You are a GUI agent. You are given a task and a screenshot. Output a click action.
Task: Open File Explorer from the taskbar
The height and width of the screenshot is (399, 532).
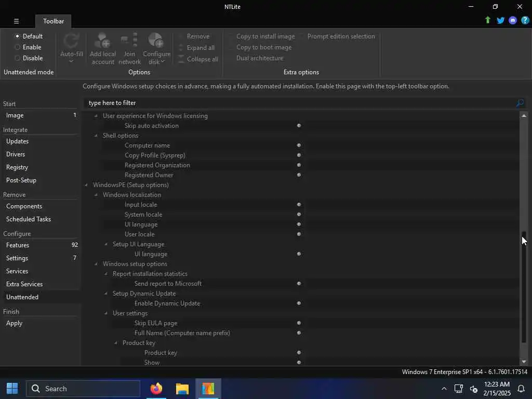pyautogui.click(x=182, y=389)
